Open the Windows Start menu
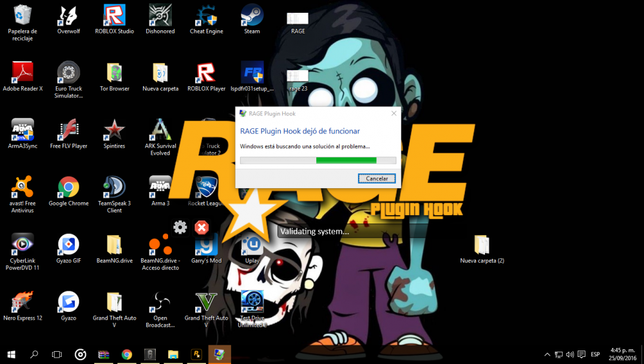Screen dimensions: 644x364 11,354
